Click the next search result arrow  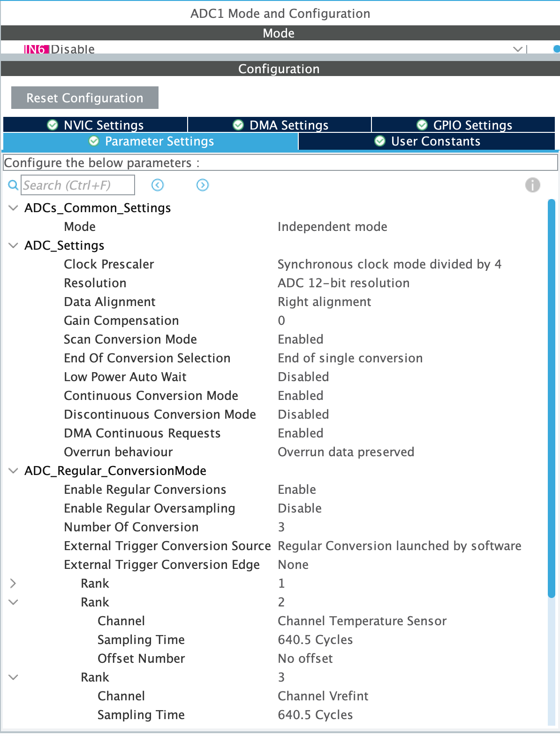point(203,185)
